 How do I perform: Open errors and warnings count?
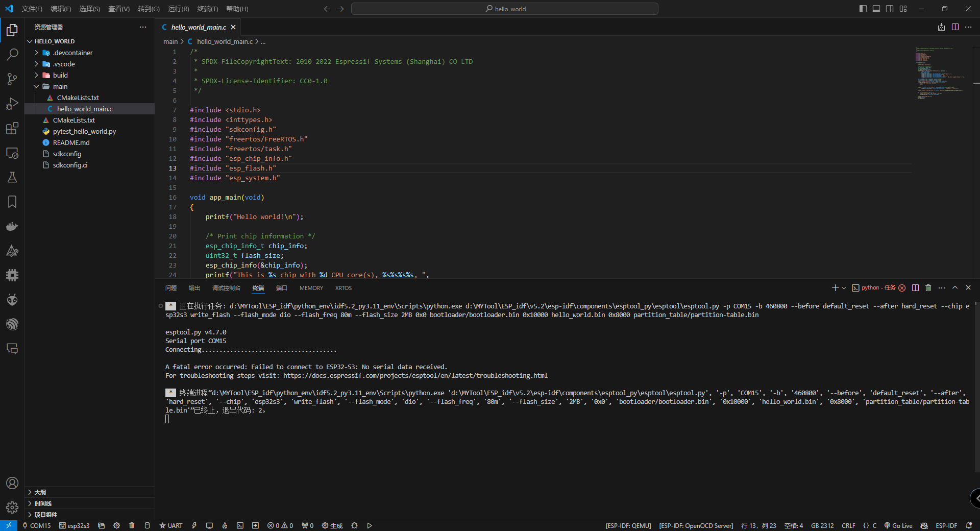(280, 525)
